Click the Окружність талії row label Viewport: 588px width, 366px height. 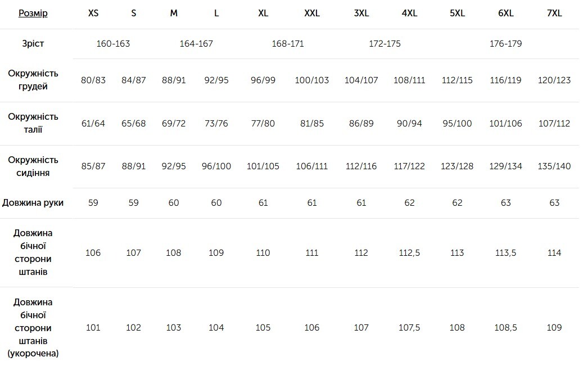pyautogui.click(x=33, y=123)
